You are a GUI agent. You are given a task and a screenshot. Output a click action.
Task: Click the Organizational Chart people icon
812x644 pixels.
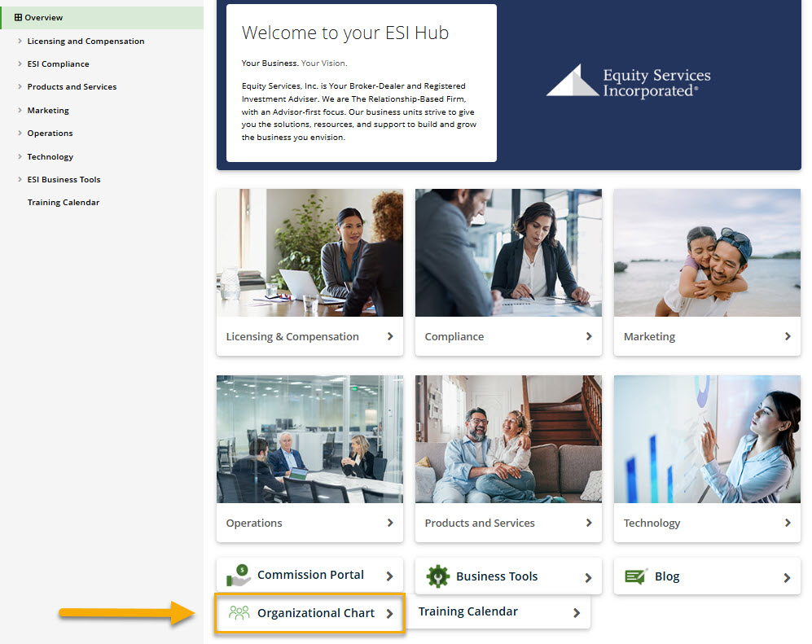[x=239, y=613]
